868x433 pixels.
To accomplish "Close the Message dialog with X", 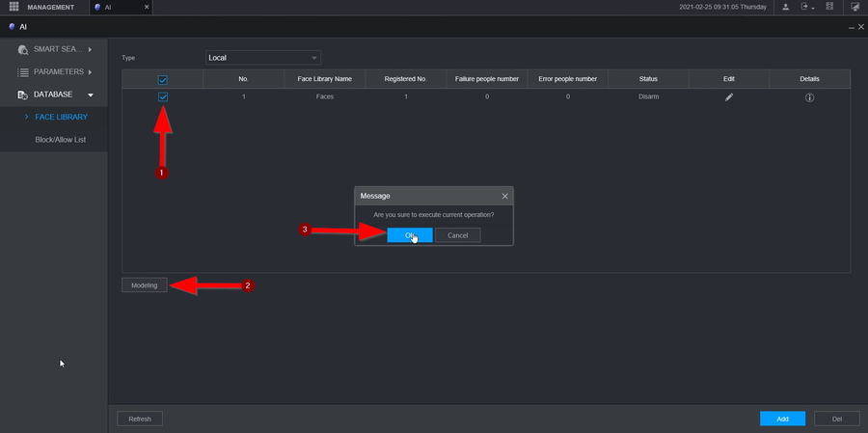I will click(x=504, y=196).
